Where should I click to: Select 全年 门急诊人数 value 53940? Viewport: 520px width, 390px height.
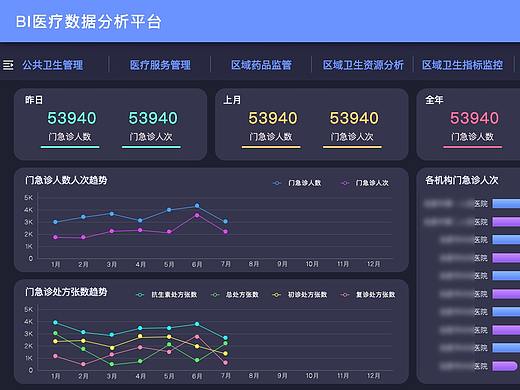(474, 118)
